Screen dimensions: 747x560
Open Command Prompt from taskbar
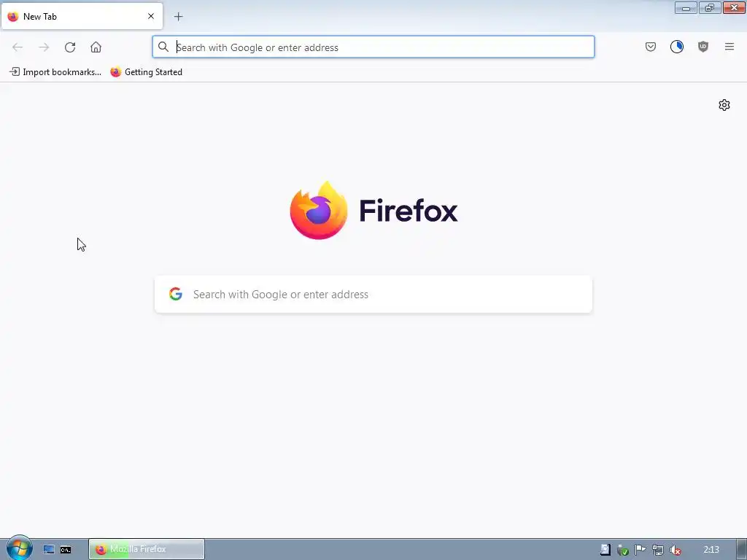tap(66, 550)
